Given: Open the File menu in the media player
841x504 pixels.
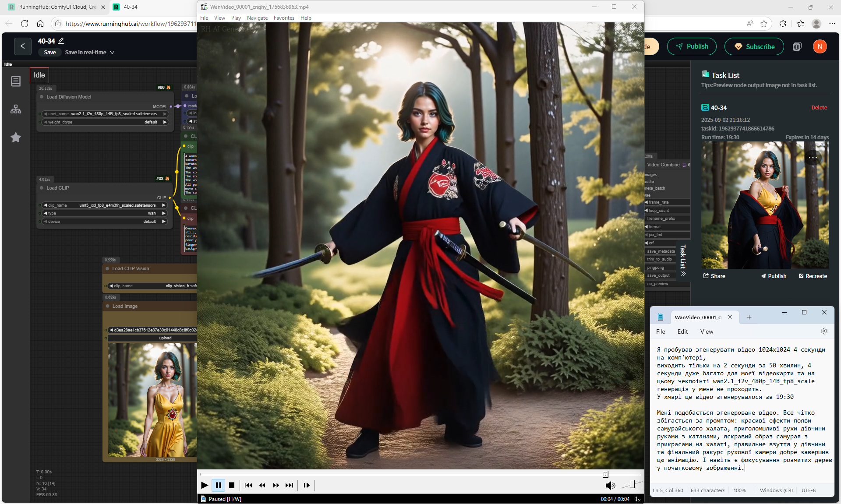Looking at the screenshot, I should [x=204, y=18].
